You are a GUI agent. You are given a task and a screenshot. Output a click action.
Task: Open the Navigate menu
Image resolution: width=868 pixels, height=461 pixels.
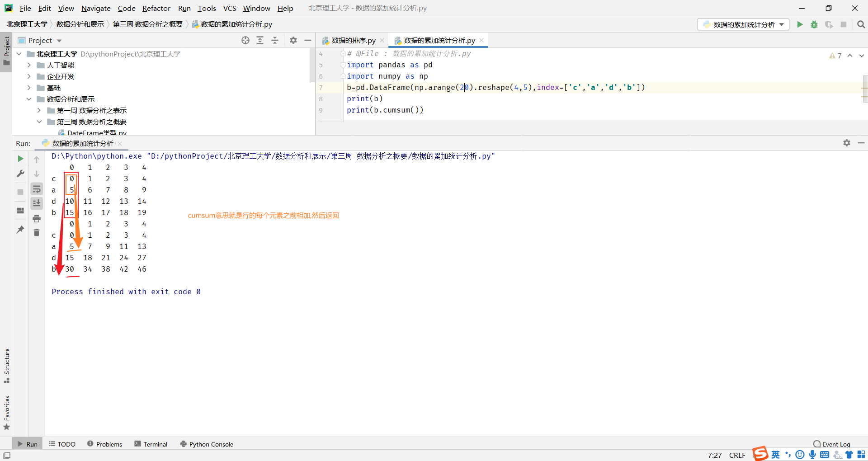coord(96,8)
